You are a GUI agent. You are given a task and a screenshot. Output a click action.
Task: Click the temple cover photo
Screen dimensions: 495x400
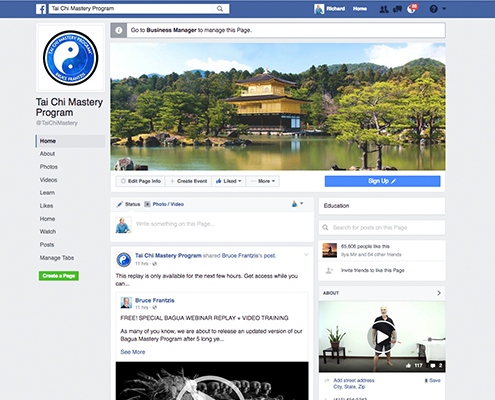pyautogui.click(x=278, y=107)
